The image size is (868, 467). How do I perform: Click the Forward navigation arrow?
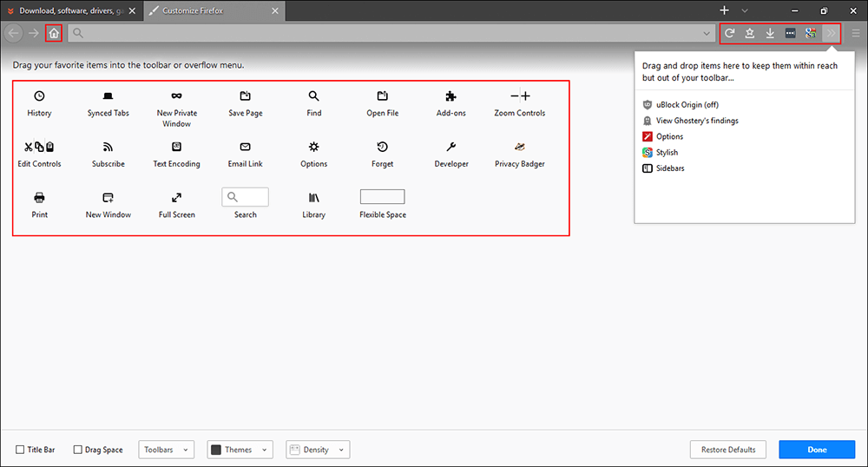click(x=34, y=33)
